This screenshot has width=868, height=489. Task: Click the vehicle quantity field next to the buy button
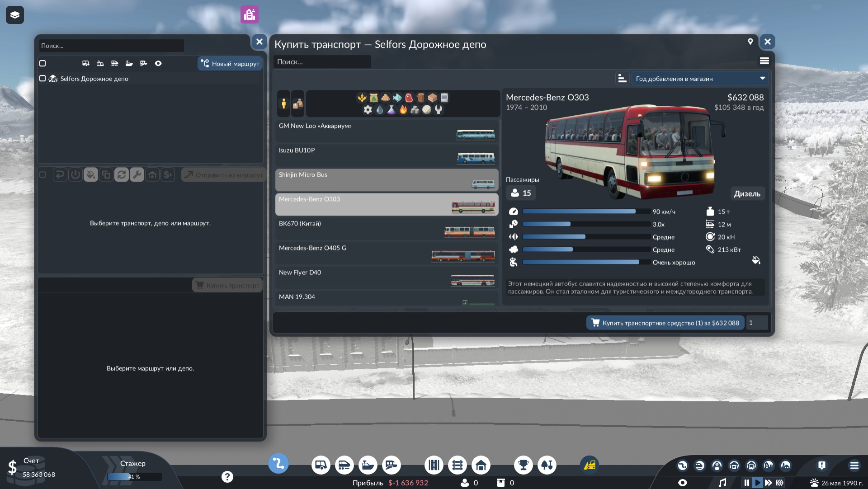click(757, 323)
